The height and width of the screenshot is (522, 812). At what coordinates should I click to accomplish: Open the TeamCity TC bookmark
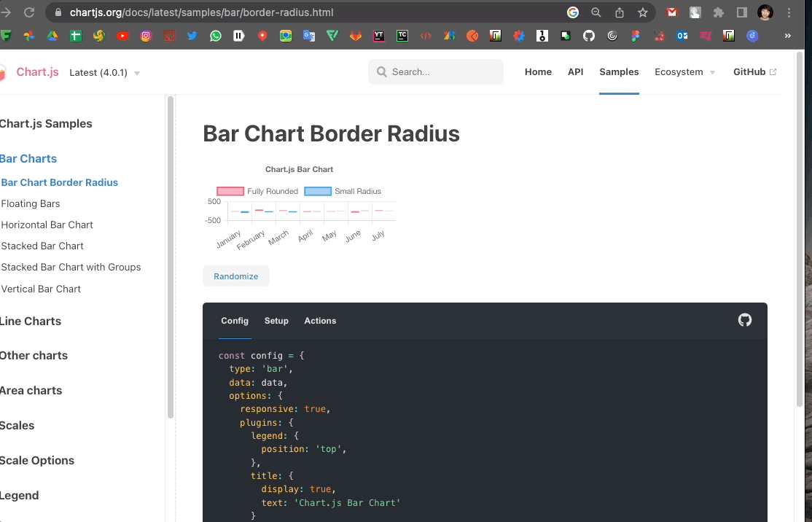pyautogui.click(x=402, y=36)
